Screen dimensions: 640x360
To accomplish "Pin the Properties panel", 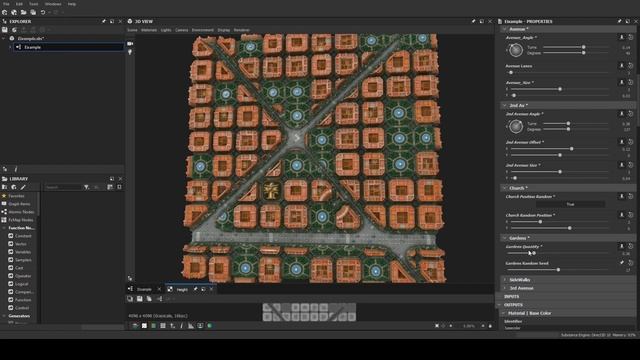I will (620, 21).
